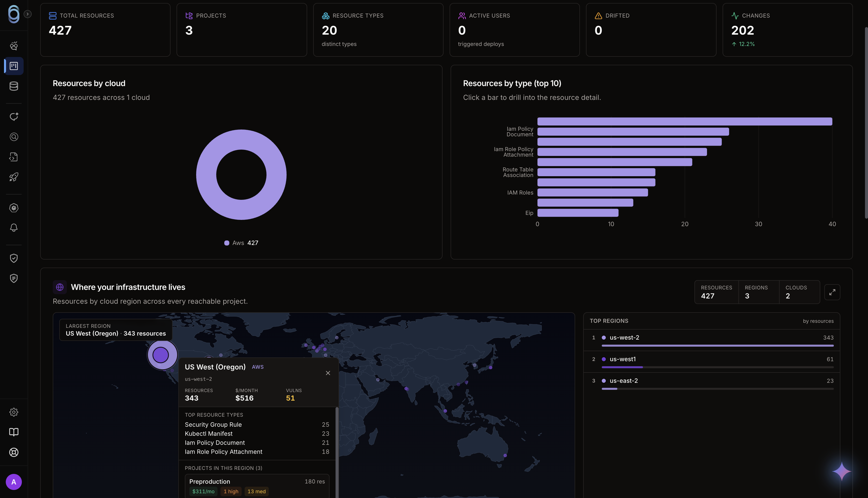Click the Oregon region map marker

click(161, 355)
